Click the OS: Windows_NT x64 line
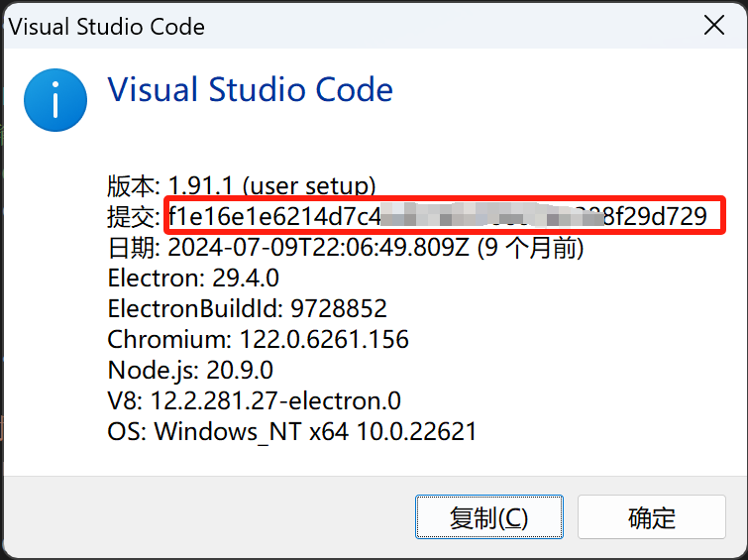Image resolution: width=748 pixels, height=560 pixels. click(292, 431)
